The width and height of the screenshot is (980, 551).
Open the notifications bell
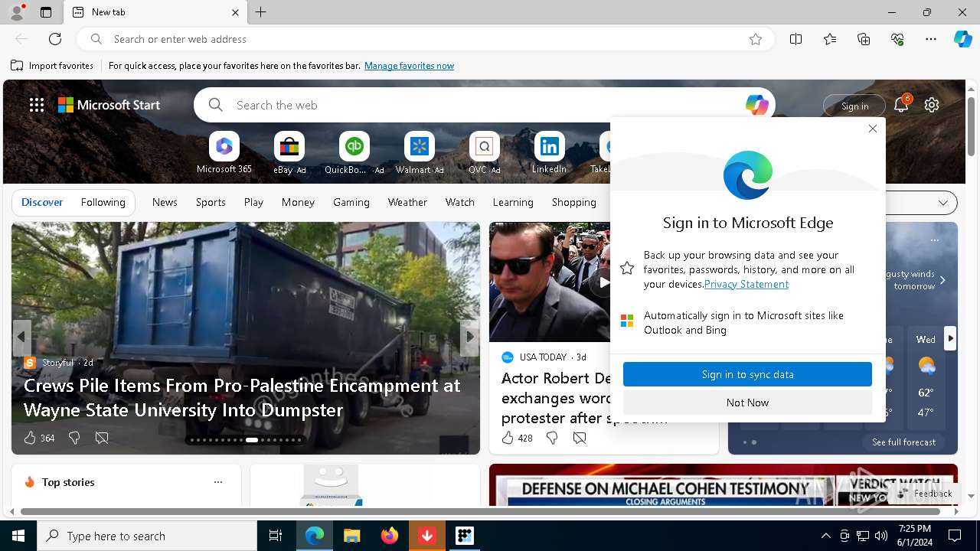pos(901,105)
